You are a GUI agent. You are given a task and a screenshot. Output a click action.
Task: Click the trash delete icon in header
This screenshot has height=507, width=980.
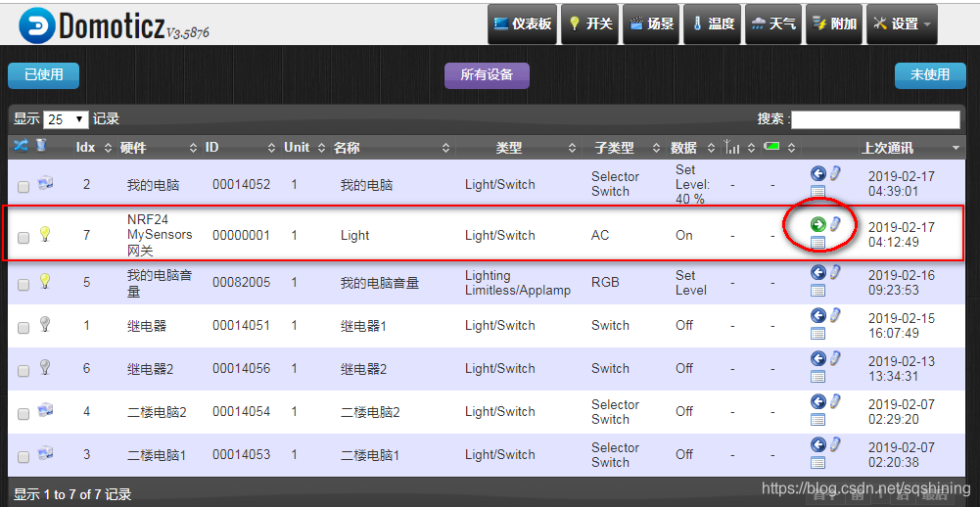point(41,146)
